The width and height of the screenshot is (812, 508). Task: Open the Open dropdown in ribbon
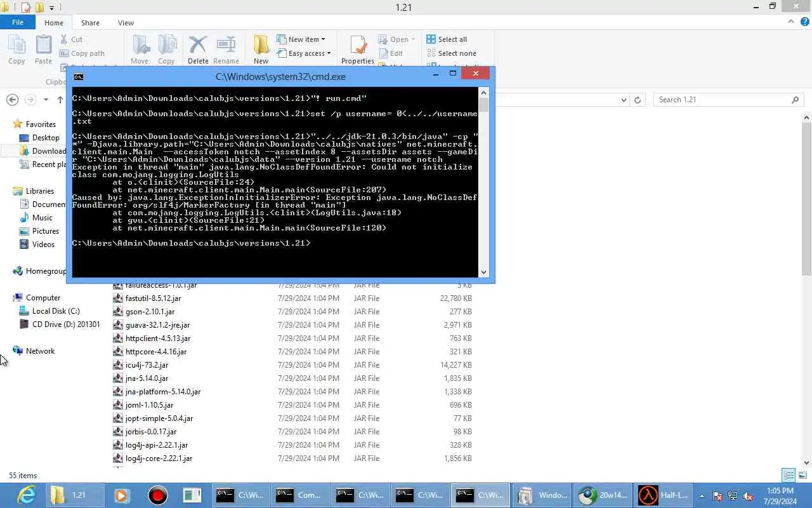(x=397, y=39)
